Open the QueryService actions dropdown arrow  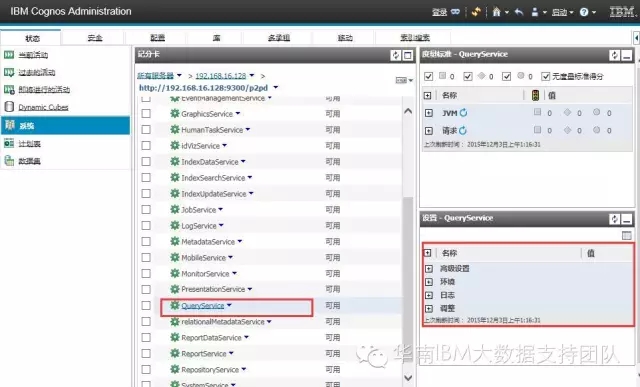(x=229, y=305)
